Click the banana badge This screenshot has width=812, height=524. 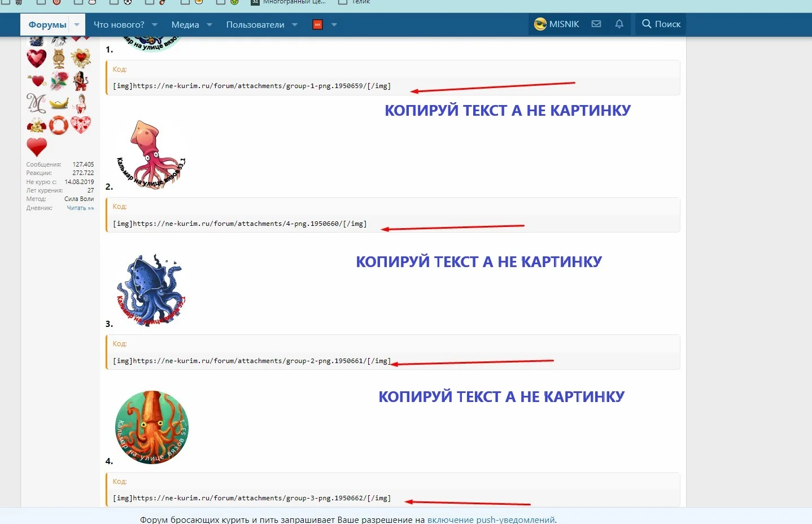click(59, 103)
